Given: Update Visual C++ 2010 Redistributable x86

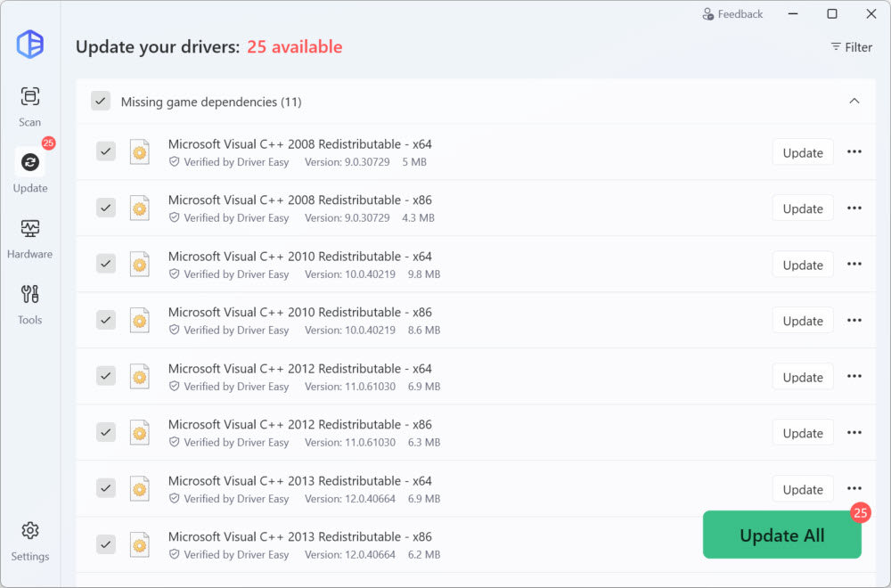Looking at the screenshot, I should [802, 321].
